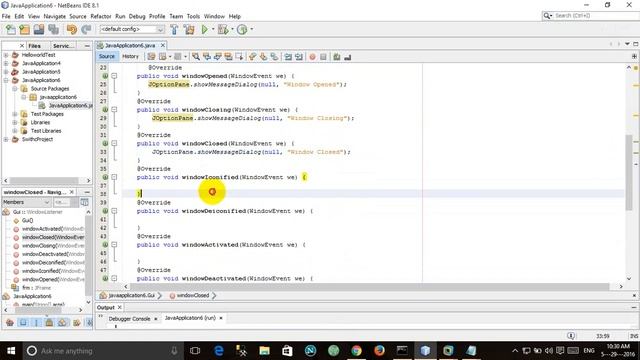Open File Explorer from the taskbar
The image size is (640, 360).
coord(264,351)
